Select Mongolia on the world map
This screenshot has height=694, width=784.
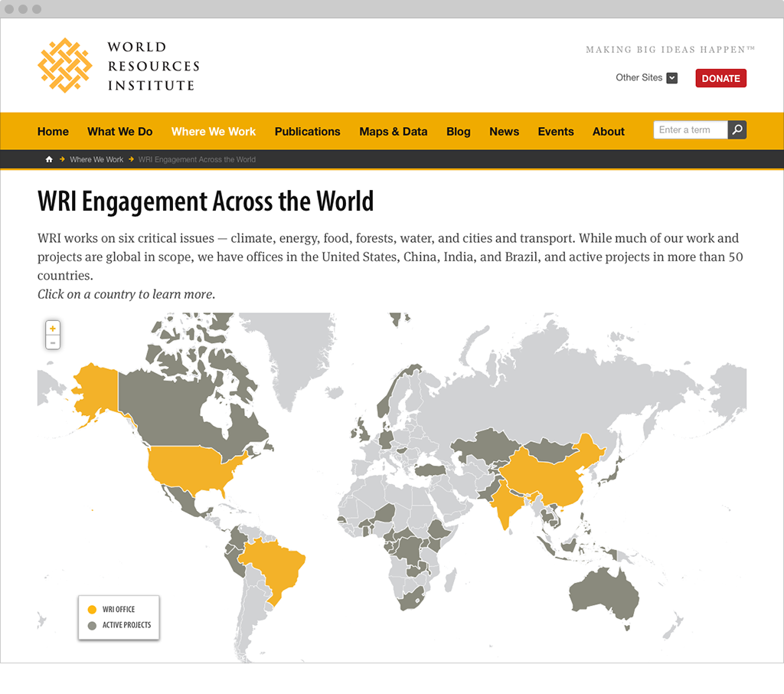550,450
